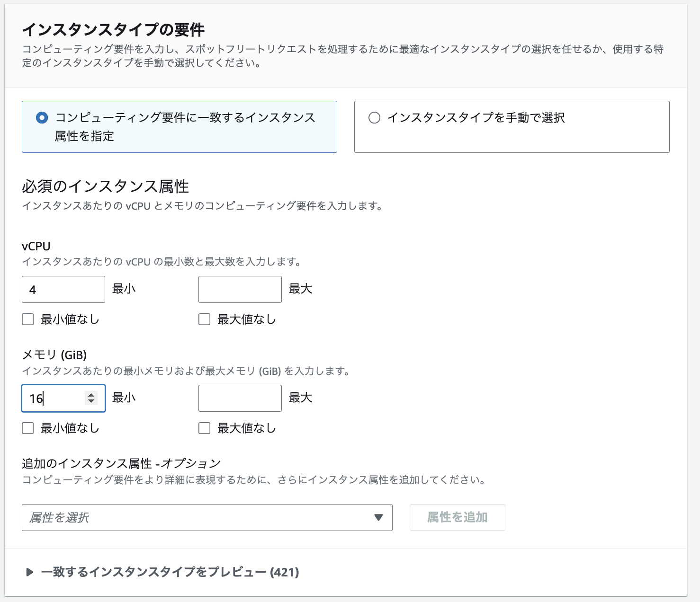Click the empty memory maximum input field

click(240, 398)
